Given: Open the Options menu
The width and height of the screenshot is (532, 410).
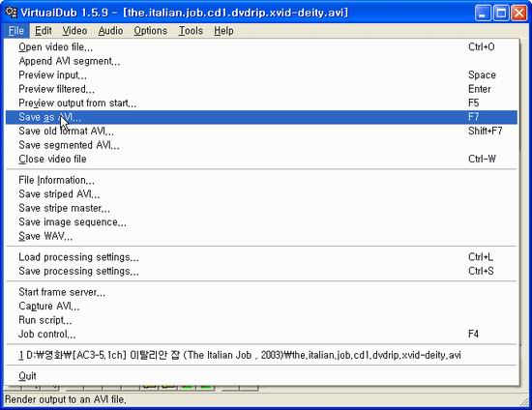Looking at the screenshot, I should click(x=150, y=31).
